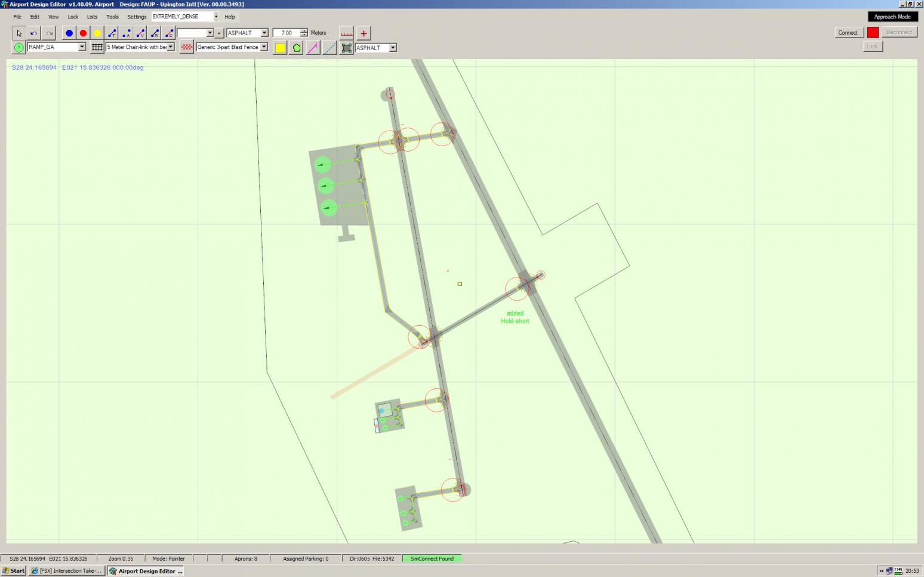Click the red checkered blast fence icon
Image resolution: width=924 pixels, height=577 pixels.
(187, 47)
